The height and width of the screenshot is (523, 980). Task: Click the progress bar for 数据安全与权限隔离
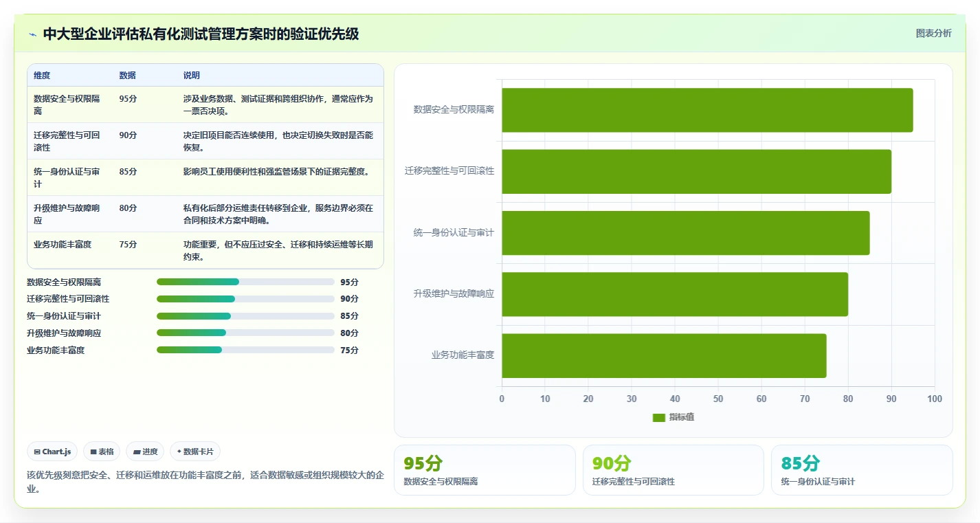245,282
